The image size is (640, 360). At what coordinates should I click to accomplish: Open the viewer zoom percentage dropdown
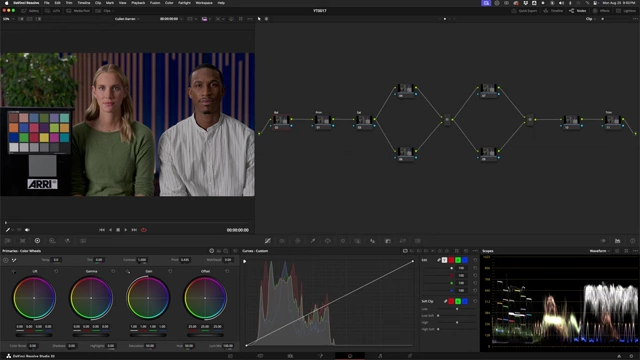[x=8, y=19]
